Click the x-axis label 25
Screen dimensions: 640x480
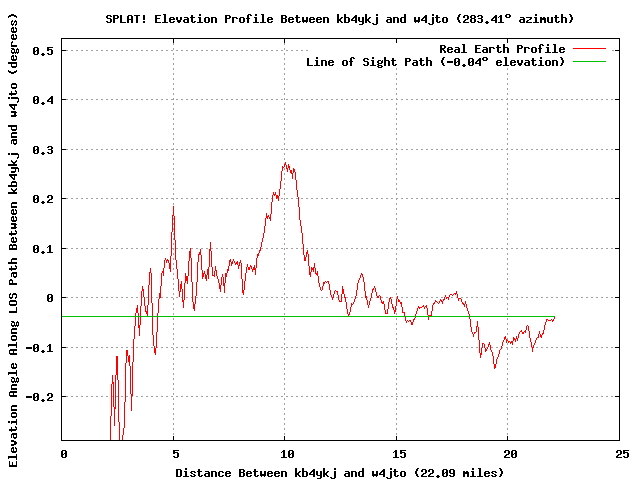(x=622, y=454)
